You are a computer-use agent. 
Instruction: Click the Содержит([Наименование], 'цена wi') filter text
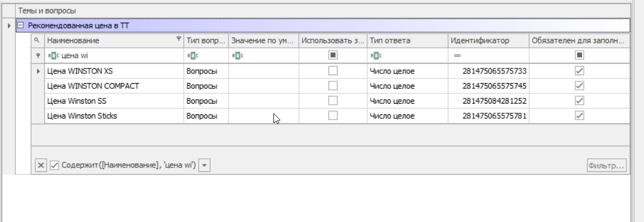pos(128,165)
